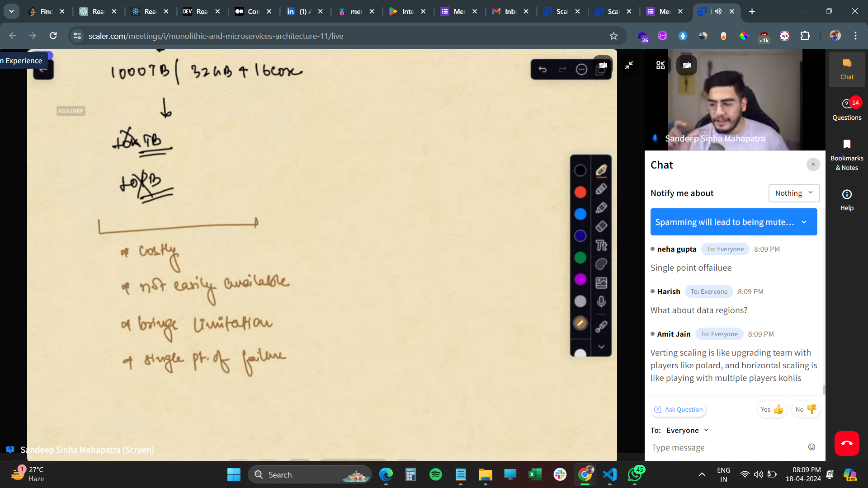Screen dimensions: 868x488
Task: Click the Ask Question button
Action: [679, 409]
